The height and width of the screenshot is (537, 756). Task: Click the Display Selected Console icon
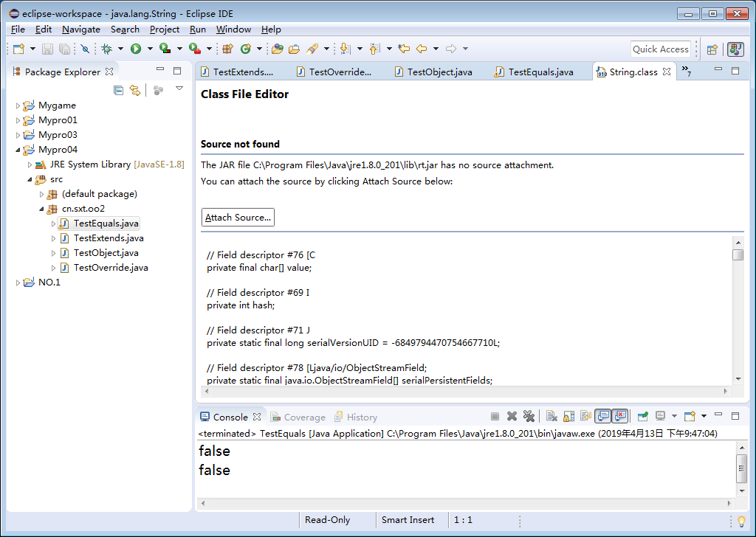[x=661, y=416]
